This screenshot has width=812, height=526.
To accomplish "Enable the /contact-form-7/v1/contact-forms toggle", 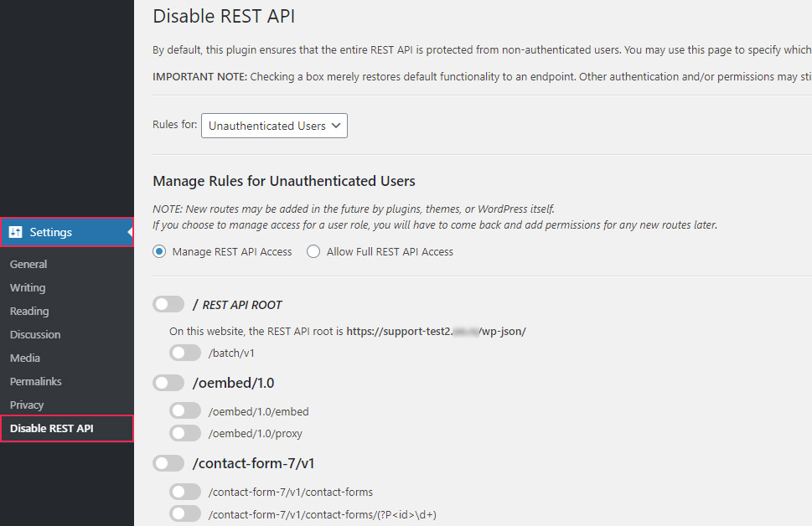I will [x=185, y=492].
